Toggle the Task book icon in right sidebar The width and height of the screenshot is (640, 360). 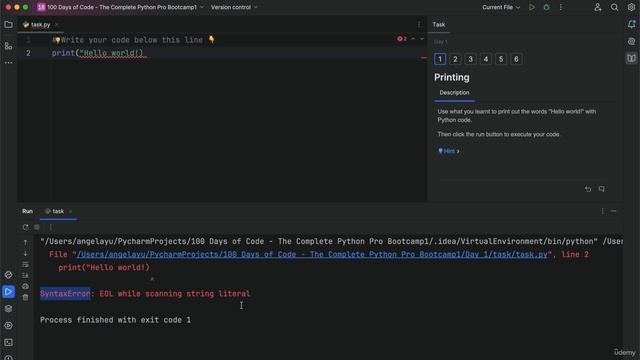631,58
